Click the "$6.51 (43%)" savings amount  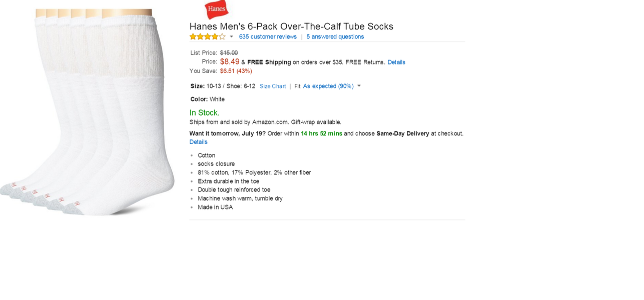[236, 71]
